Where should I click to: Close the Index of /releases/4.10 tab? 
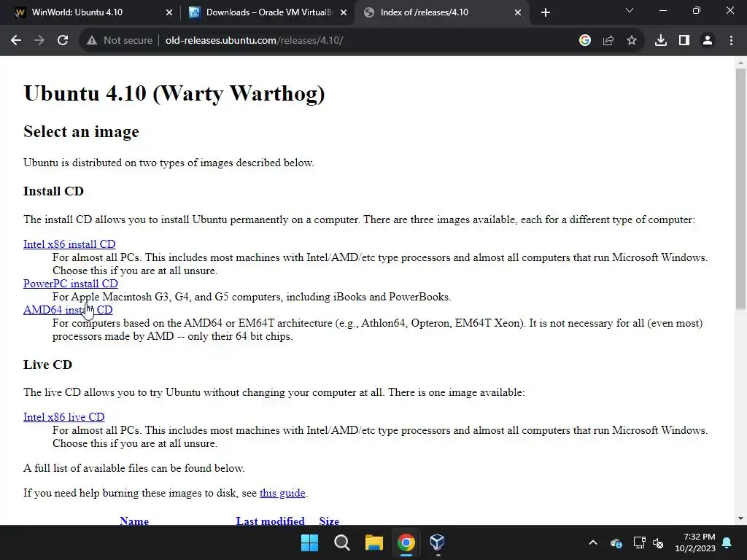(518, 13)
